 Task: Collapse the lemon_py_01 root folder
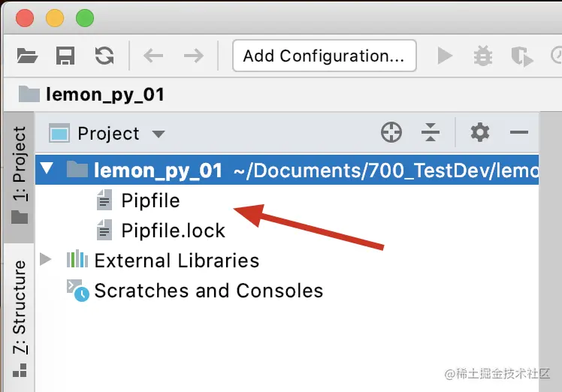click(47, 170)
